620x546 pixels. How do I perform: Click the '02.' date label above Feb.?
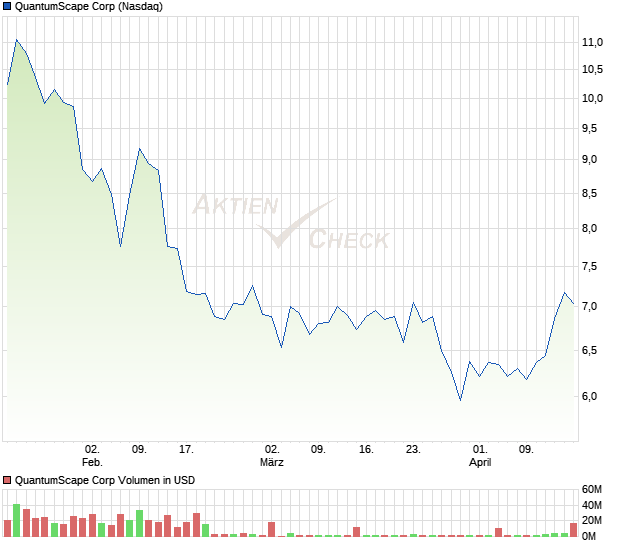point(92,450)
